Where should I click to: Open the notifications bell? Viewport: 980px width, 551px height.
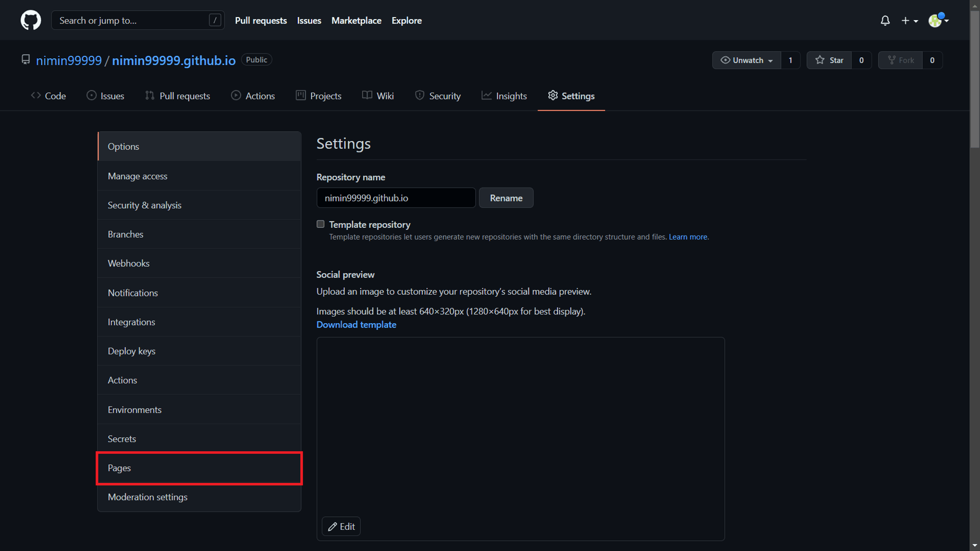[885, 21]
